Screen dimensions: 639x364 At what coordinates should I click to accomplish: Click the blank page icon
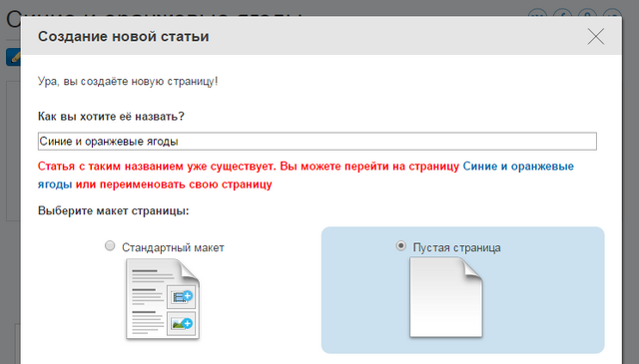446,297
